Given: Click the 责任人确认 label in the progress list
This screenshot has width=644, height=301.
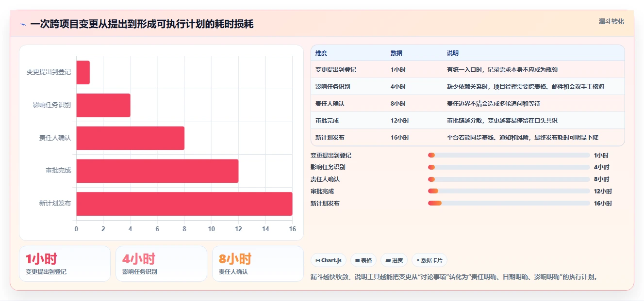Looking at the screenshot, I should pyautogui.click(x=325, y=179).
